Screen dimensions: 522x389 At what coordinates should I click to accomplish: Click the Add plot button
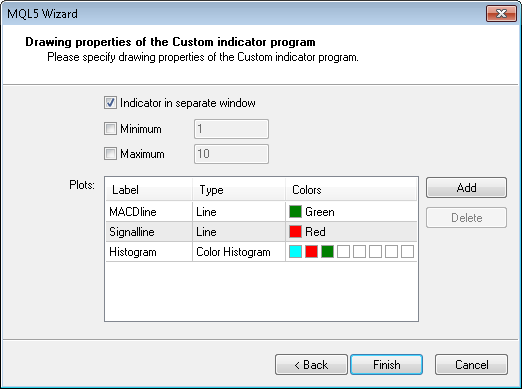[466, 188]
